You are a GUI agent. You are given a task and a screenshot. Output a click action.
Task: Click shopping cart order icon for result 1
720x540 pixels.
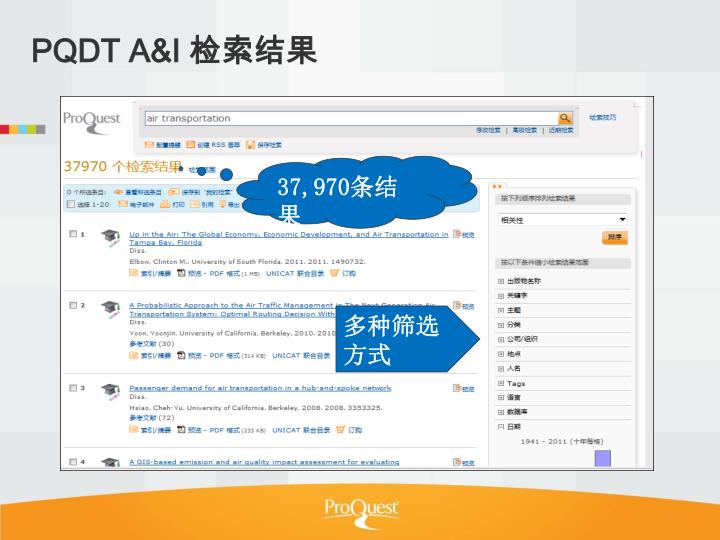click(x=334, y=273)
